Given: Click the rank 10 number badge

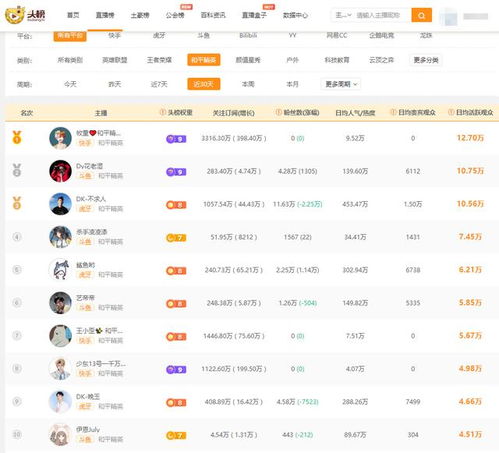Looking at the screenshot, I should click(17, 434).
